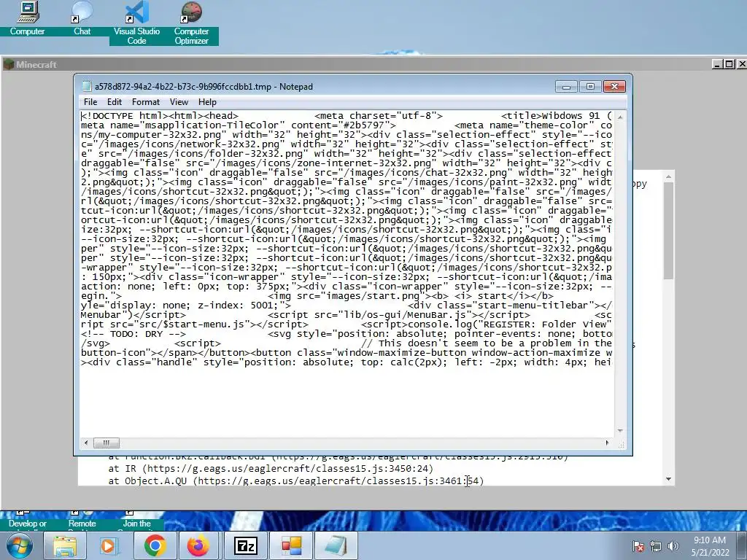The image size is (747, 560).
Task: Open the Format menu in Notepad
Action: [146, 102]
